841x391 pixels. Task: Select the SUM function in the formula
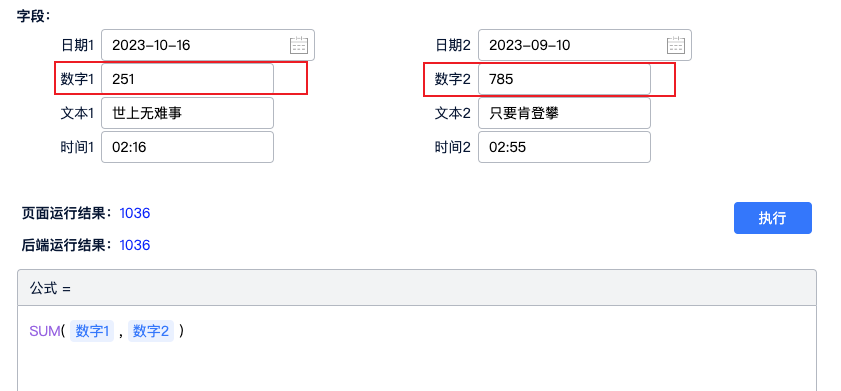[x=45, y=331]
